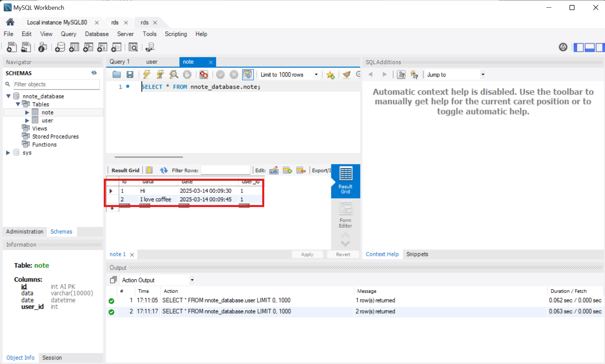Refresh the result grid data
Image resolution: width=605 pixels, height=364 pixels.
coord(164,170)
